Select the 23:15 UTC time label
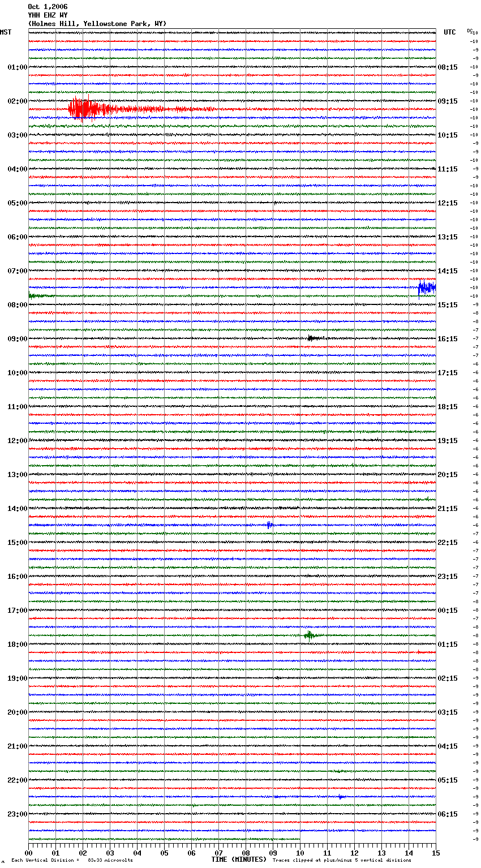 point(448,577)
